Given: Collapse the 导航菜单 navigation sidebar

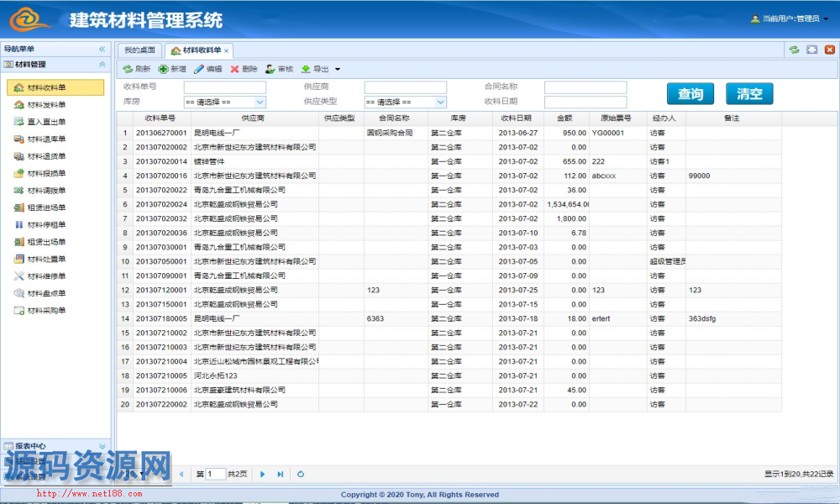Looking at the screenshot, I should pyautogui.click(x=102, y=50).
